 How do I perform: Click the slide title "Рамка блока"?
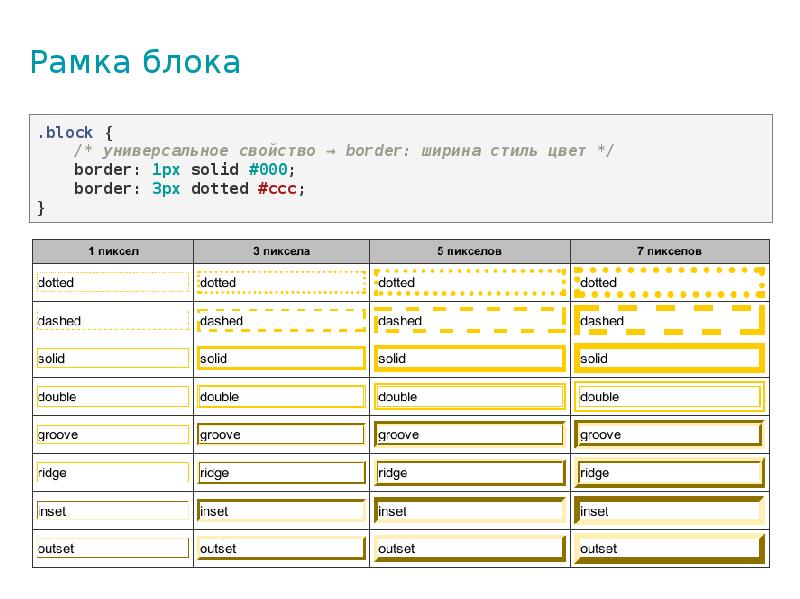(135, 62)
